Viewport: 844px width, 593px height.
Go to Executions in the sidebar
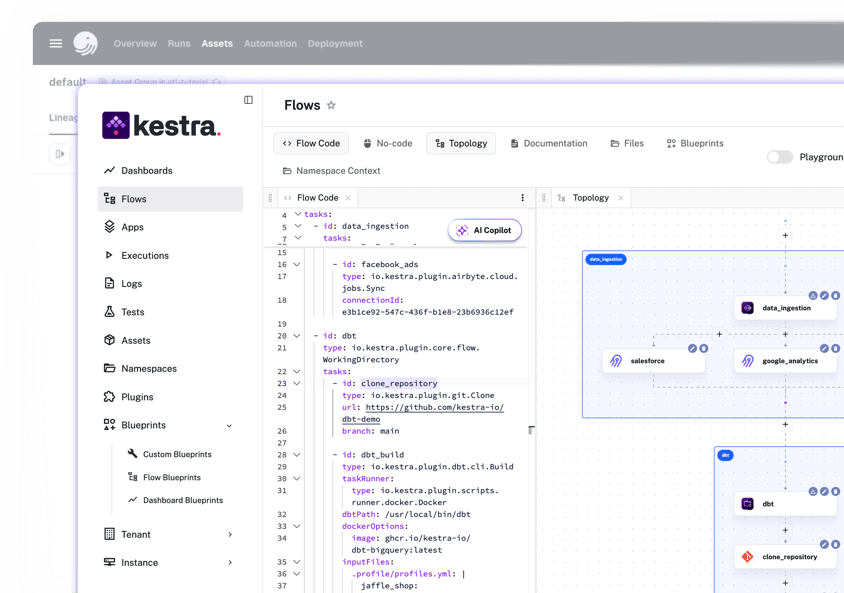[x=144, y=256]
